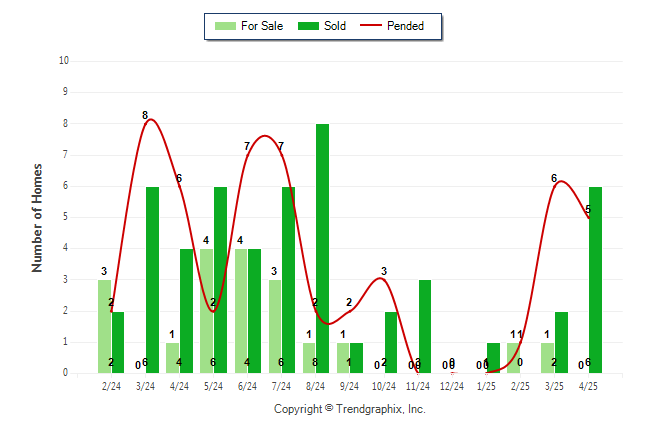Click the y-axis value 9
Image resolution: width=646 pixels, height=434 pixels.
66,91
